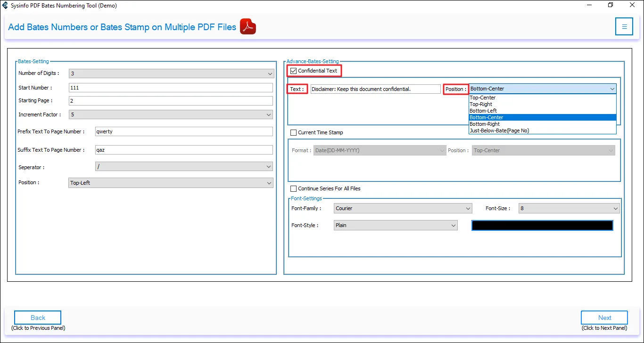
Task: Click the Start Number input field
Action: [171, 88]
